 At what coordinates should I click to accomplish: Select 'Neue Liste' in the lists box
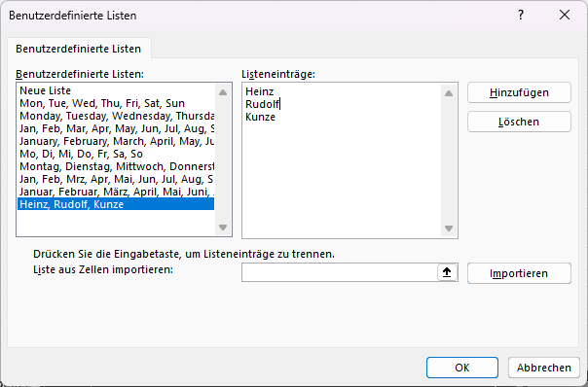(116, 90)
